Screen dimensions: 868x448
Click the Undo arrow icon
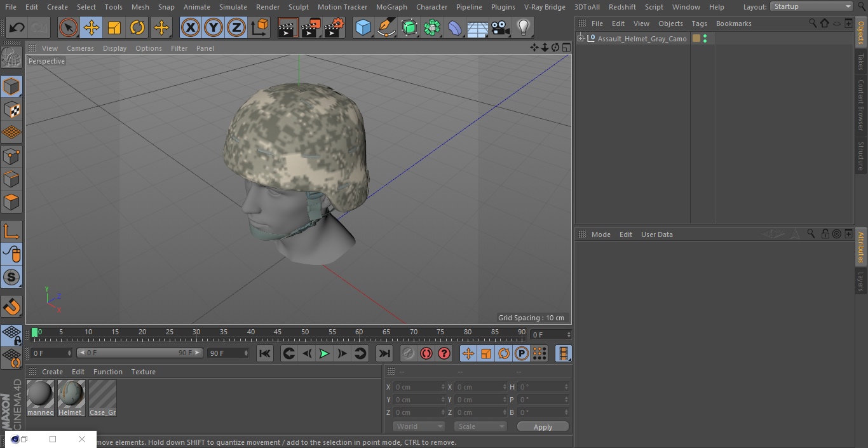click(17, 28)
